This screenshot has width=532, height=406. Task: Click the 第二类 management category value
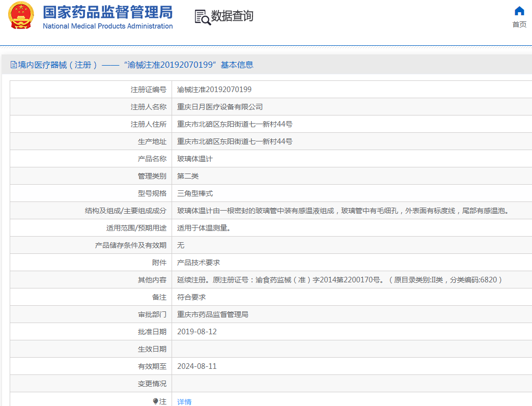pos(188,176)
